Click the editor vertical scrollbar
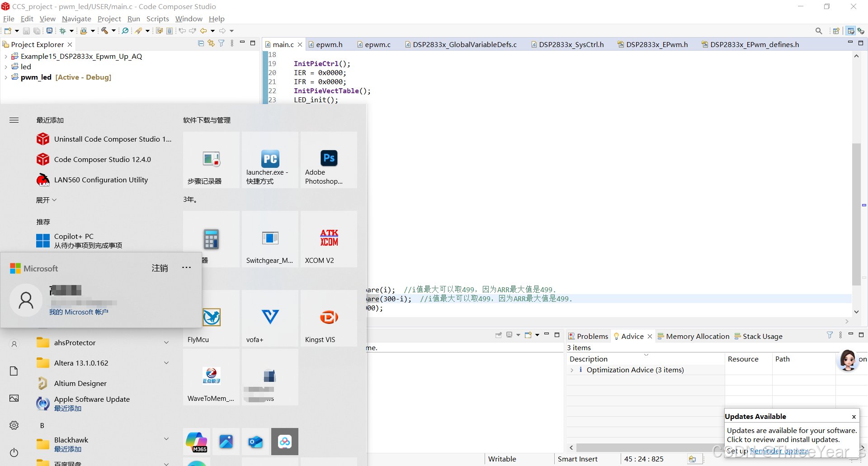Screen dimensions: 868x466 click(856, 214)
